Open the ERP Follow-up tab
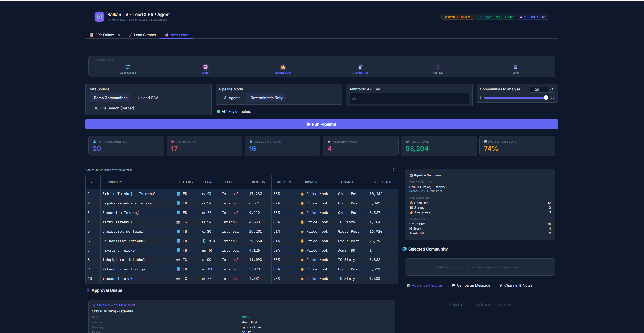644x333 pixels. pos(105,35)
